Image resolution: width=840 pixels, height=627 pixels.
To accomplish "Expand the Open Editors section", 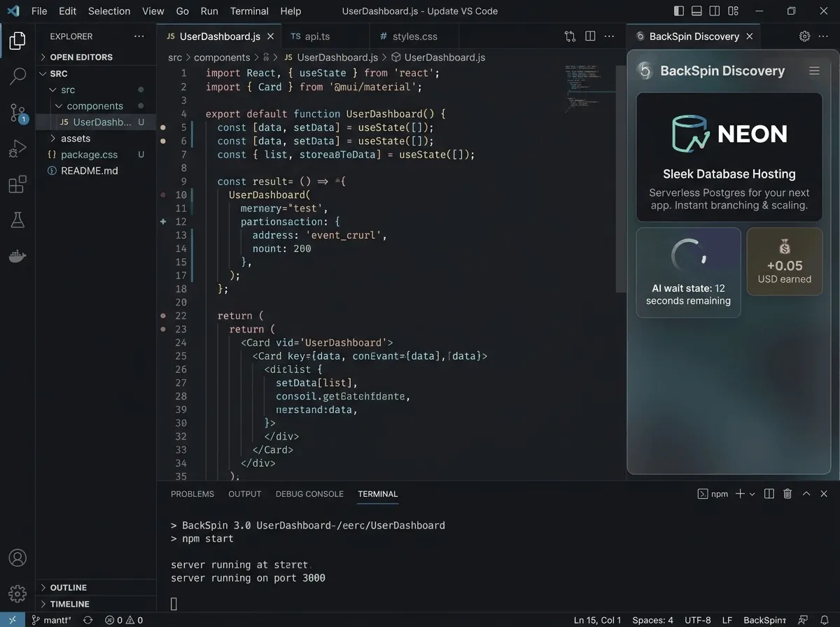I will point(96,57).
